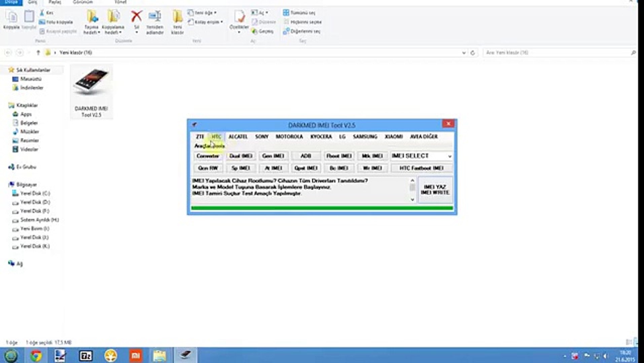Open the Kolay erişim (easy access) dropdown

click(x=205, y=22)
